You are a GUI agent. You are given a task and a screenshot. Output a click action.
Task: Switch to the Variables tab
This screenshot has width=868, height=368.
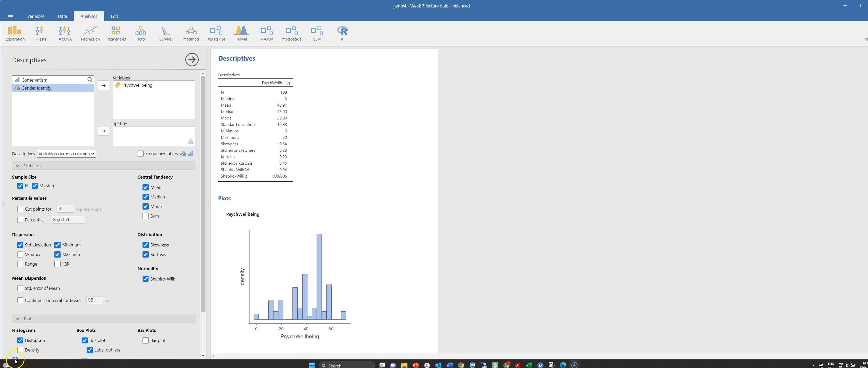pos(36,16)
